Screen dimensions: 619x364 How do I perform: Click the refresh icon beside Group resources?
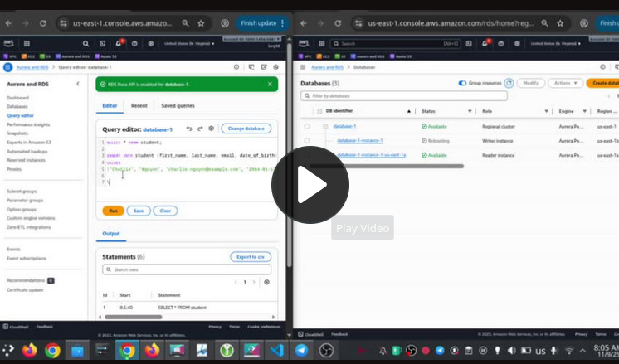point(509,84)
